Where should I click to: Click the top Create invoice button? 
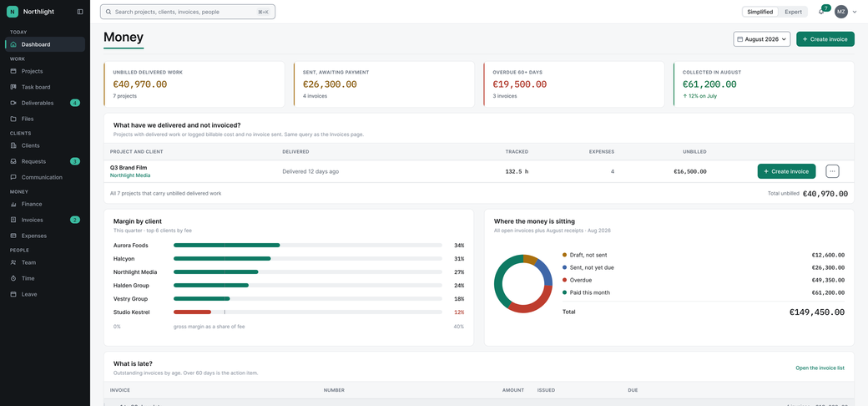[825, 39]
